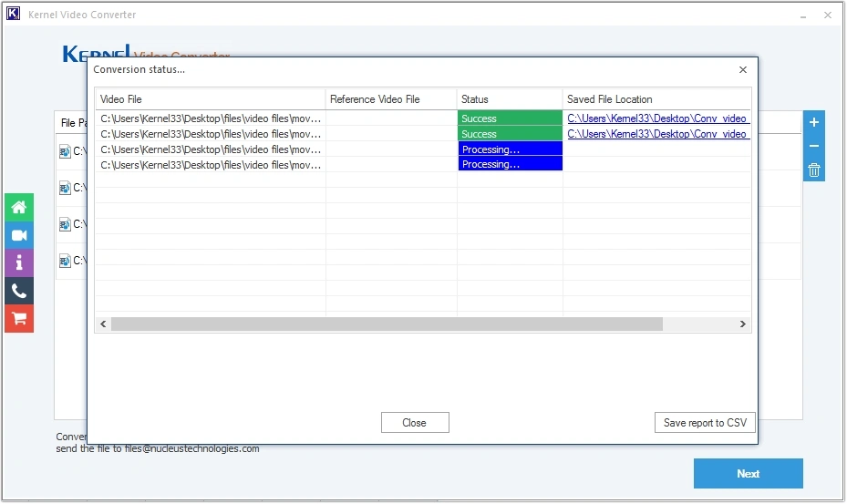Click the trash delete all icon
This screenshot has height=504, width=847.
(814, 170)
